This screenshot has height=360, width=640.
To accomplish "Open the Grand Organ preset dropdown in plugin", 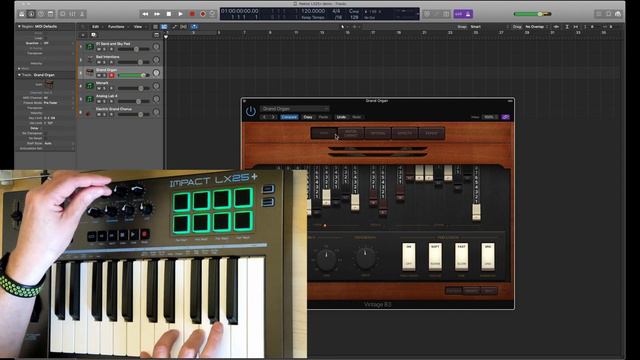I will 294,109.
